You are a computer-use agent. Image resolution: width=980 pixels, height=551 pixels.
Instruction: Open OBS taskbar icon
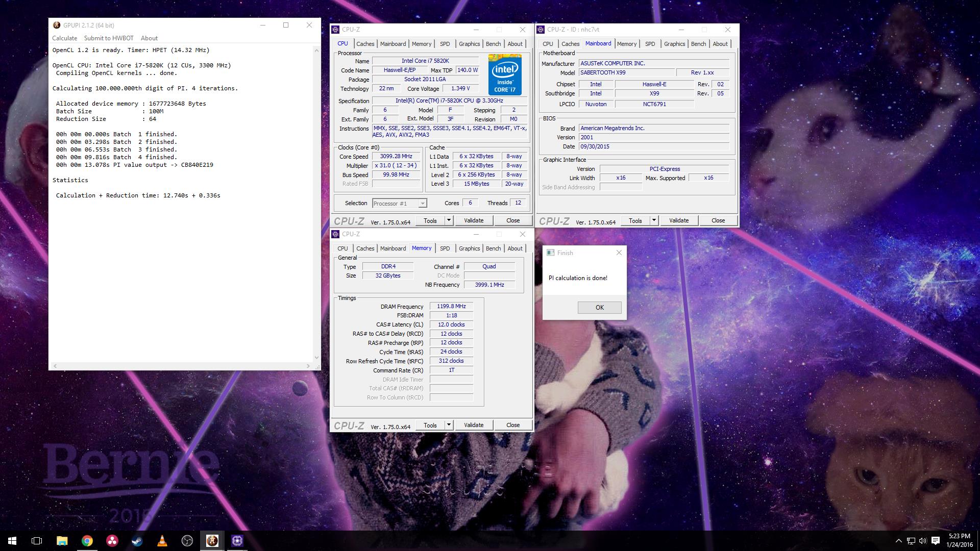coord(187,541)
